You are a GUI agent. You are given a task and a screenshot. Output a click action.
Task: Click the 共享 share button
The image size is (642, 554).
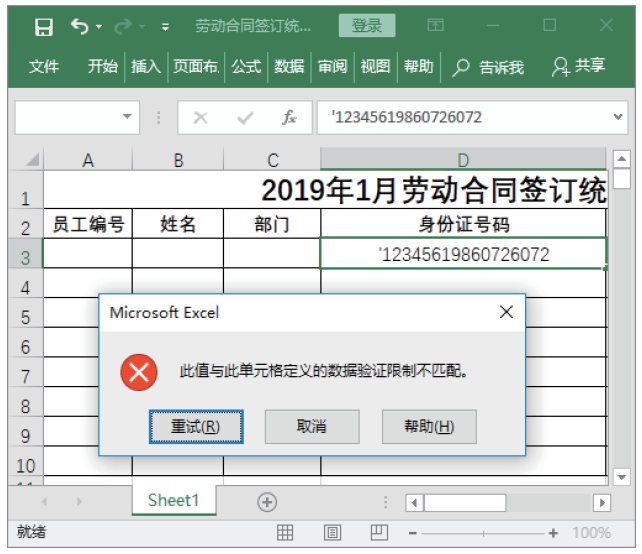click(579, 66)
